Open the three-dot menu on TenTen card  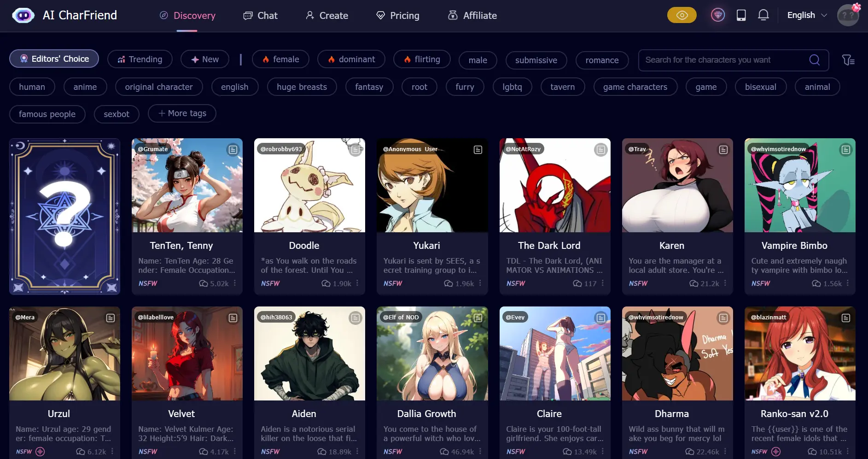[x=235, y=283]
